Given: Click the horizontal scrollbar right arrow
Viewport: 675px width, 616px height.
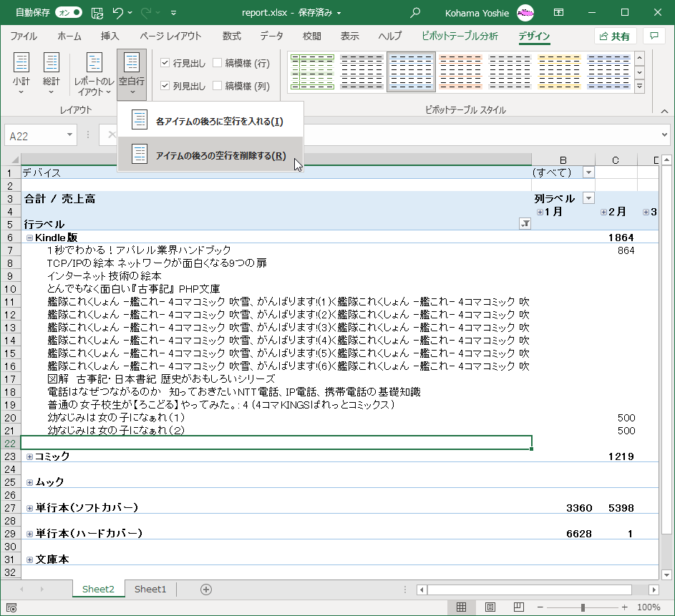Looking at the screenshot, I should [x=654, y=590].
